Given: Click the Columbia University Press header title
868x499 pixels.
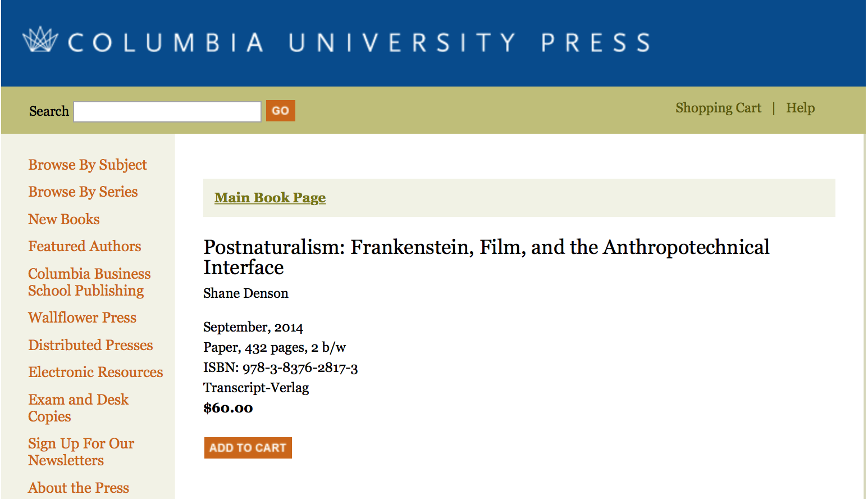Looking at the screenshot, I should coord(359,43).
